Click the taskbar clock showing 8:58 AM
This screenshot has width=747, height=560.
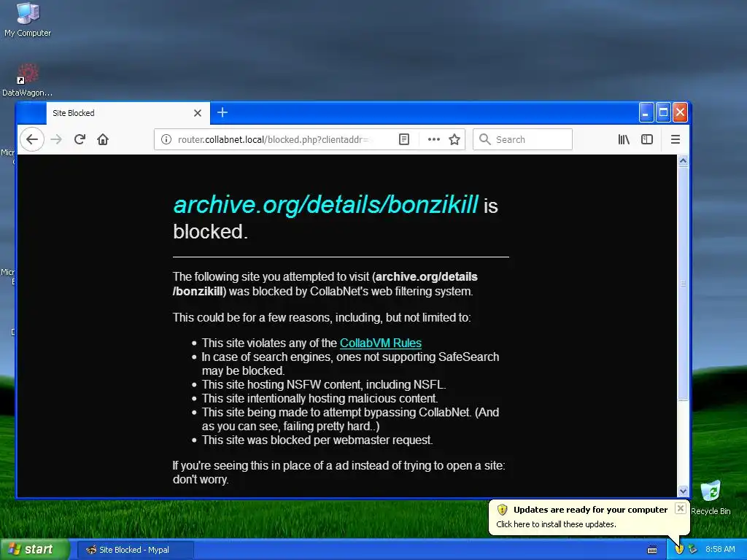(x=720, y=550)
